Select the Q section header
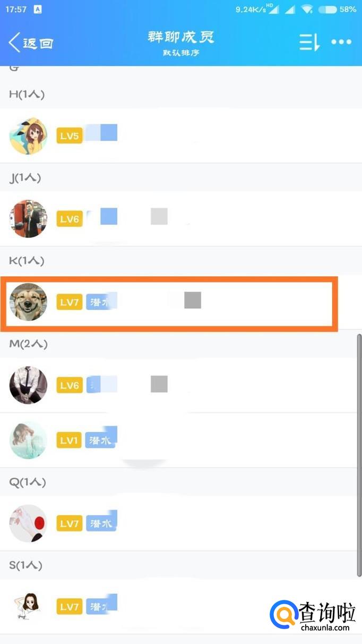362x644 pixels. coord(181,482)
